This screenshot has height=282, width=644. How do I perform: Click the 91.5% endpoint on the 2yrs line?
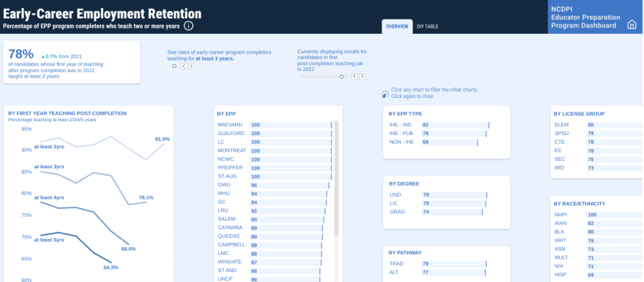pyautogui.click(x=164, y=144)
